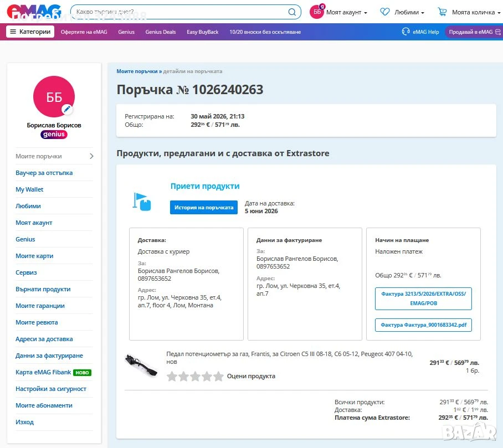This screenshot has width=503, height=448.
Task: Open Сервиз in sidebar
Action: tap(26, 272)
